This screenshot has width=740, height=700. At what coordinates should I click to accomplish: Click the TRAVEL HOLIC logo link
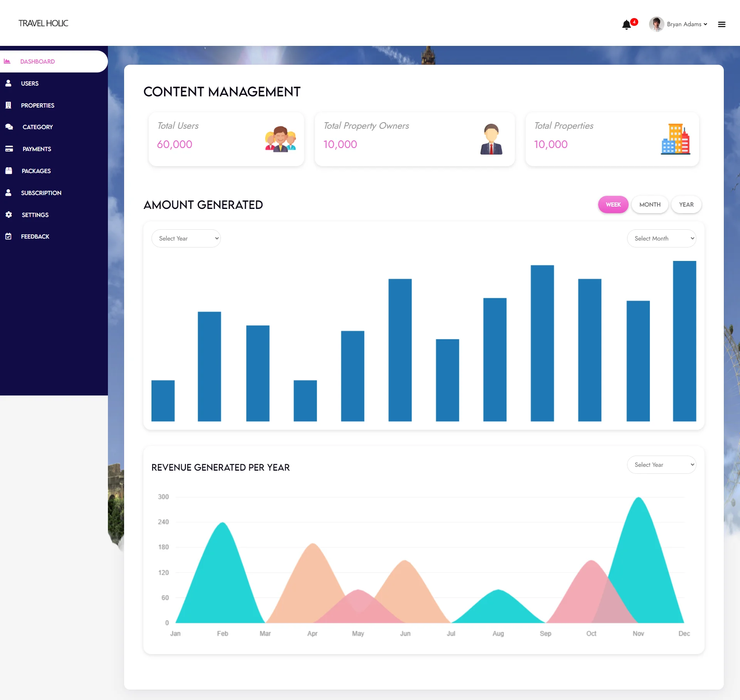click(43, 24)
